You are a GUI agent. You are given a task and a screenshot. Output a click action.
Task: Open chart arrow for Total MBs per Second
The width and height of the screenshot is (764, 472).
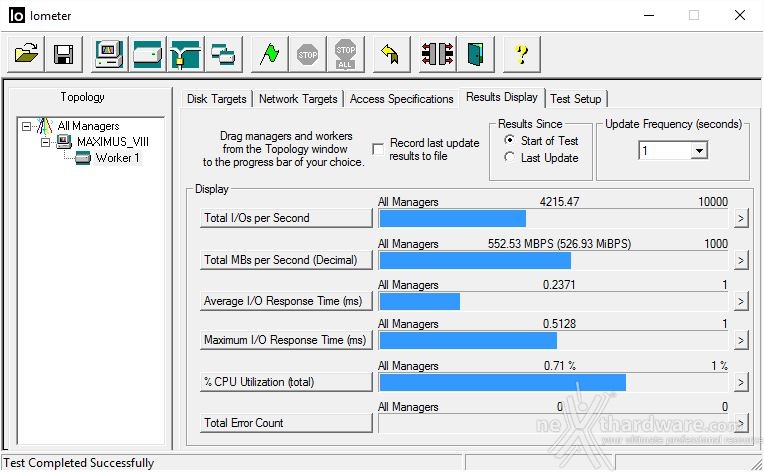[x=741, y=260]
